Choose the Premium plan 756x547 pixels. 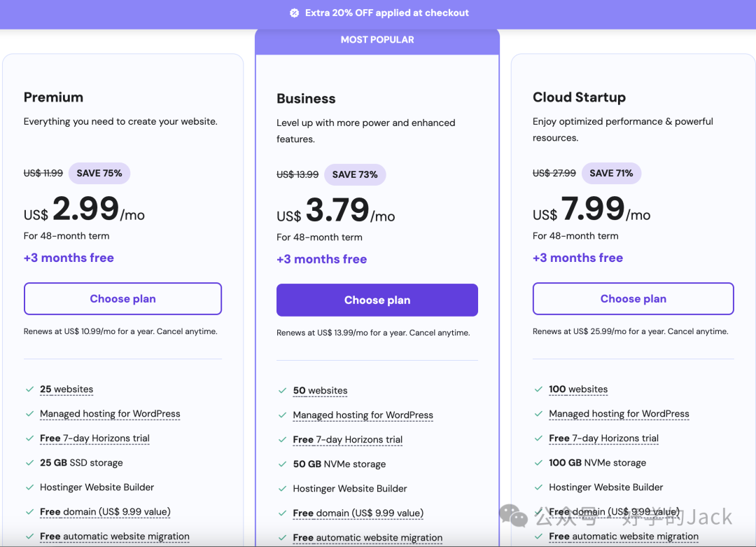point(122,299)
